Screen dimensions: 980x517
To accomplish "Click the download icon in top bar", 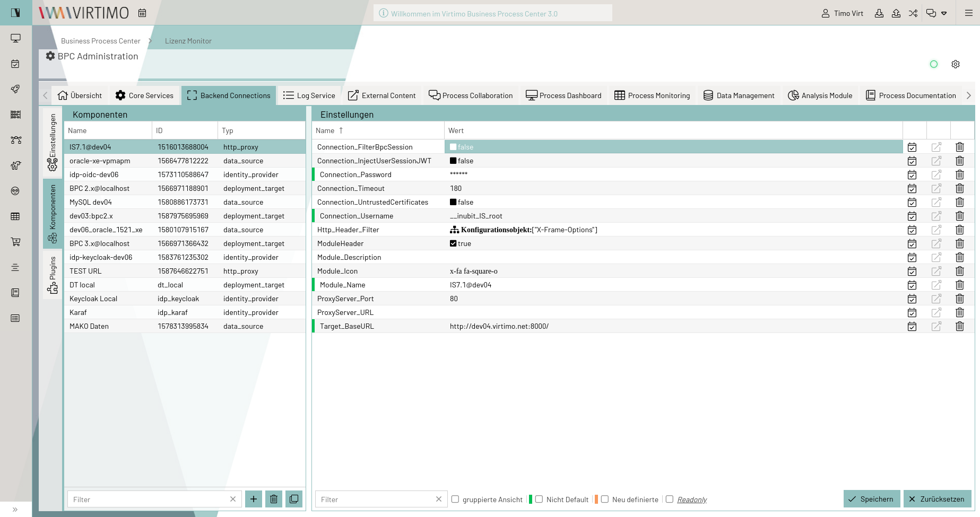I will click(x=879, y=13).
